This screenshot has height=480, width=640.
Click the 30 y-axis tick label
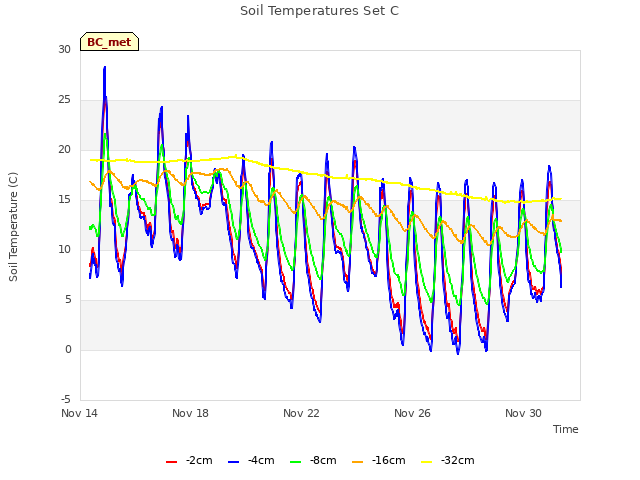pos(64,49)
